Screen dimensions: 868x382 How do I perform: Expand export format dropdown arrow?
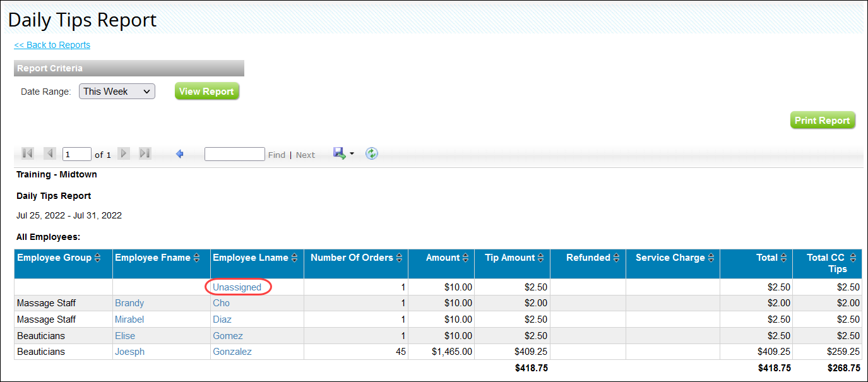coord(352,153)
